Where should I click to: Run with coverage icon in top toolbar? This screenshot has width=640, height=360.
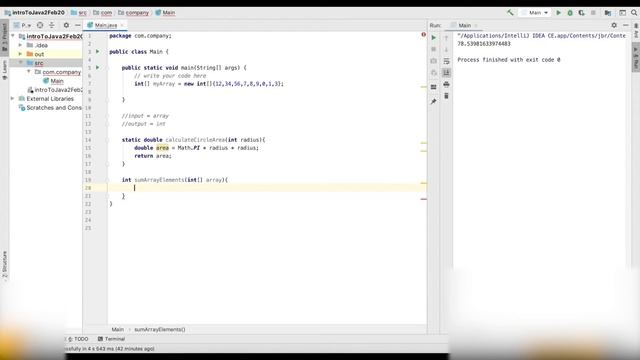pyautogui.click(x=582, y=13)
